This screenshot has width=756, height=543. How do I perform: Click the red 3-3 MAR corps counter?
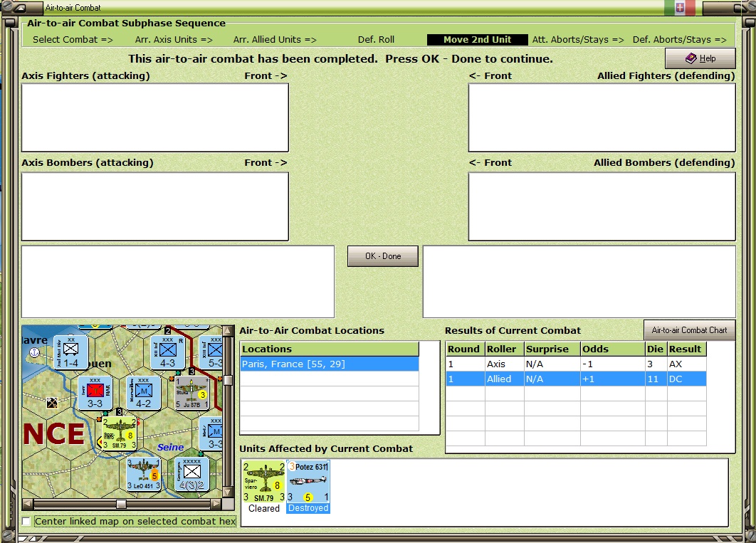pyautogui.click(x=95, y=393)
